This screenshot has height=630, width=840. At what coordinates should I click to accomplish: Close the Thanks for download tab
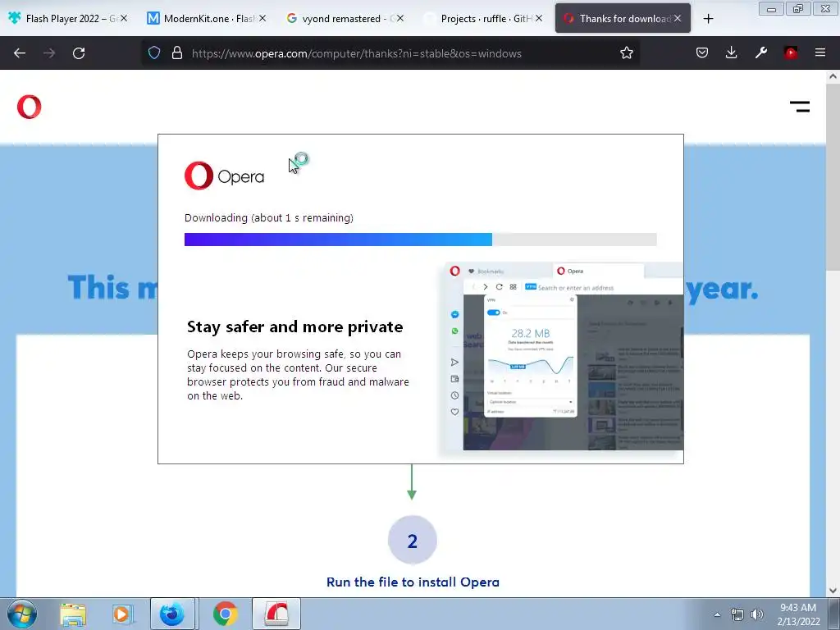[x=678, y=19]
